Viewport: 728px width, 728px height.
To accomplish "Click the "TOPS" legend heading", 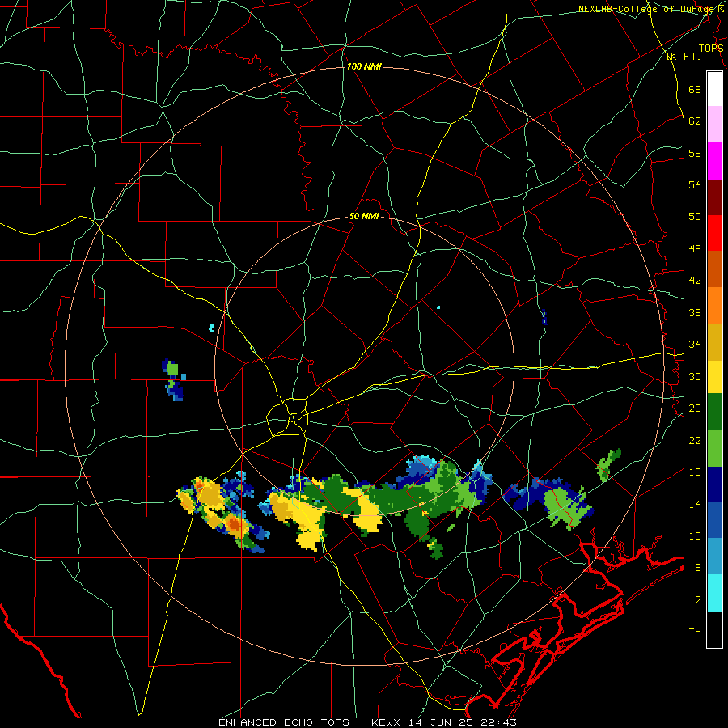I will (711, 48).
